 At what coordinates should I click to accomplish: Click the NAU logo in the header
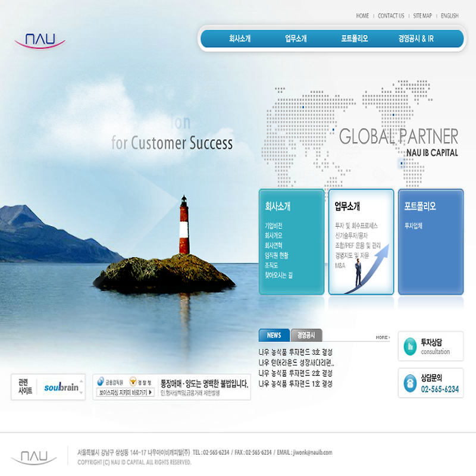tap(40, 40)
